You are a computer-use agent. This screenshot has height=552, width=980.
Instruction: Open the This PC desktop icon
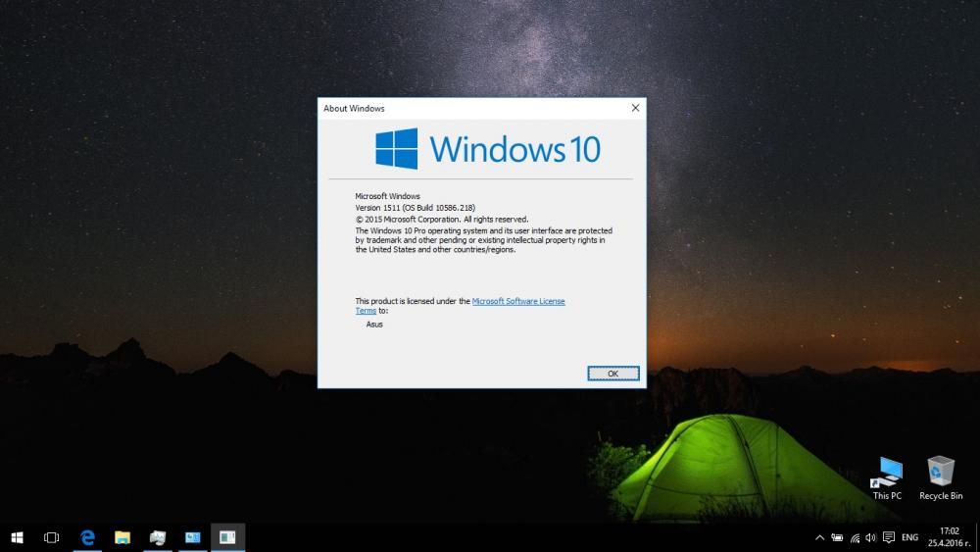click(888, 478)
